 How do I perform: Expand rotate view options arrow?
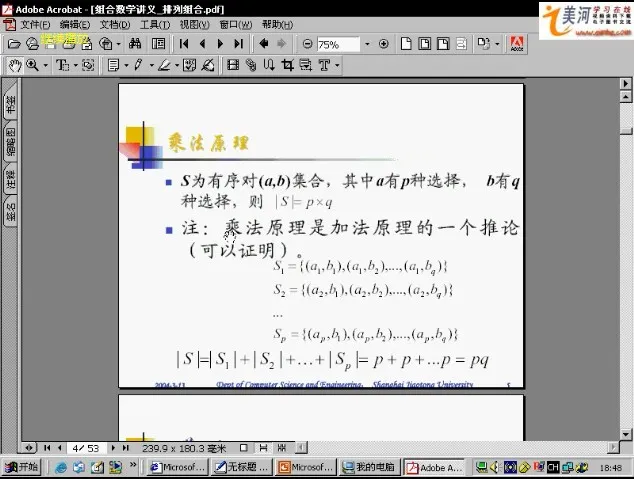click(x=497, y=44)
